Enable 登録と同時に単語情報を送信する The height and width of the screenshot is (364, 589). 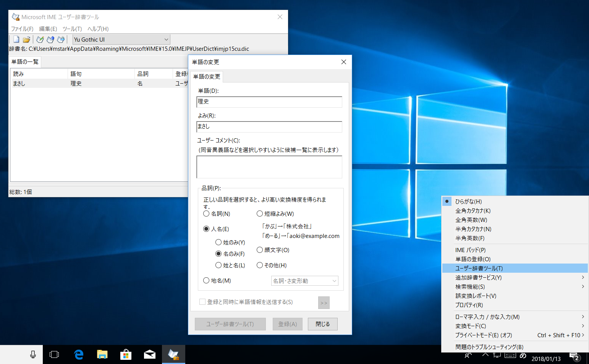(202, 302)
